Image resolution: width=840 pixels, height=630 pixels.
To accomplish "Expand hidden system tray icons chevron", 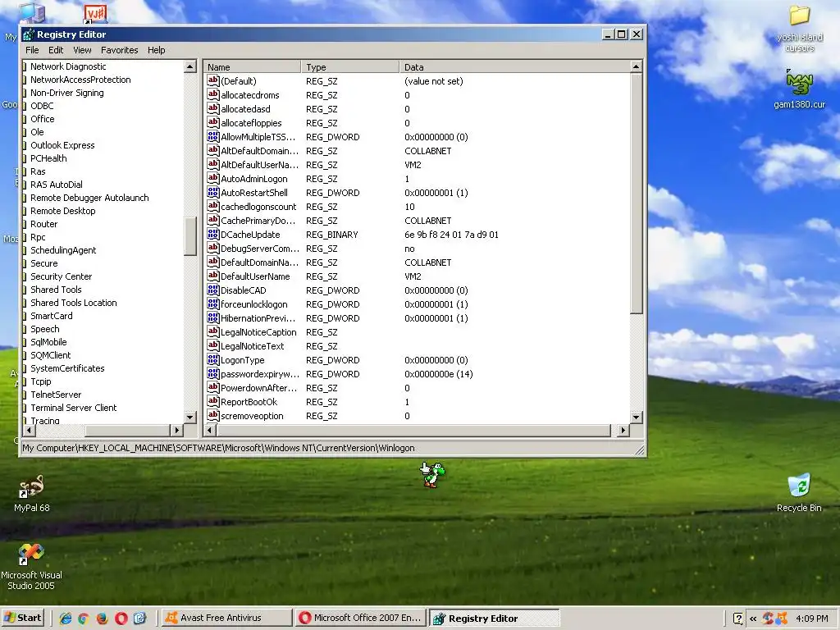I will (x=753, y=619).
